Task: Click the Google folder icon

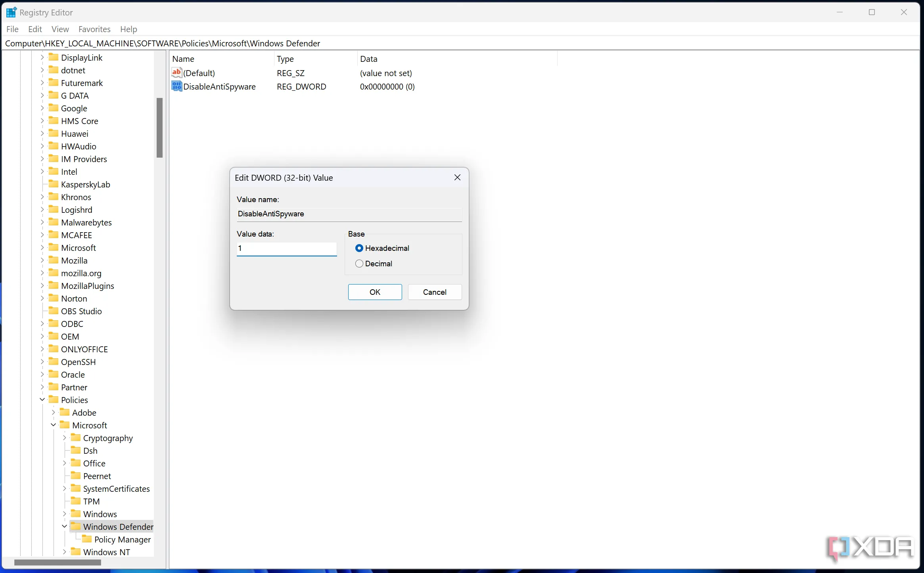Action: pos(54,108)
